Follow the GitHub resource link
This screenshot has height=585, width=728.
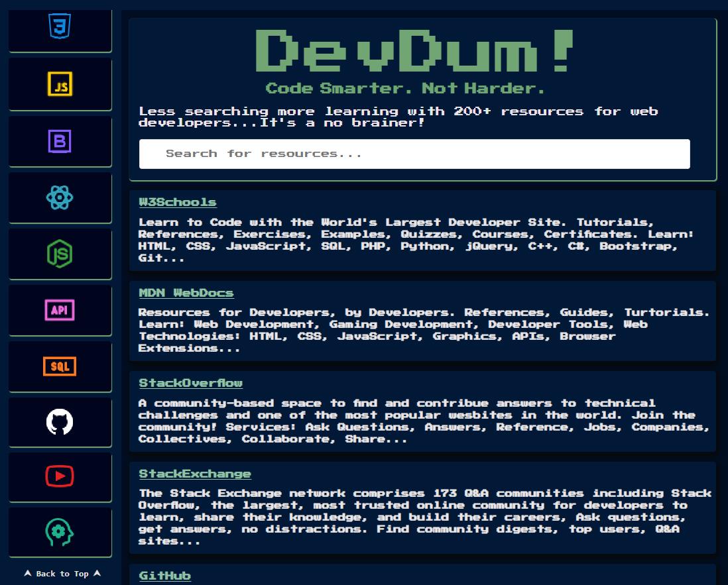click(x=165, y=576)
